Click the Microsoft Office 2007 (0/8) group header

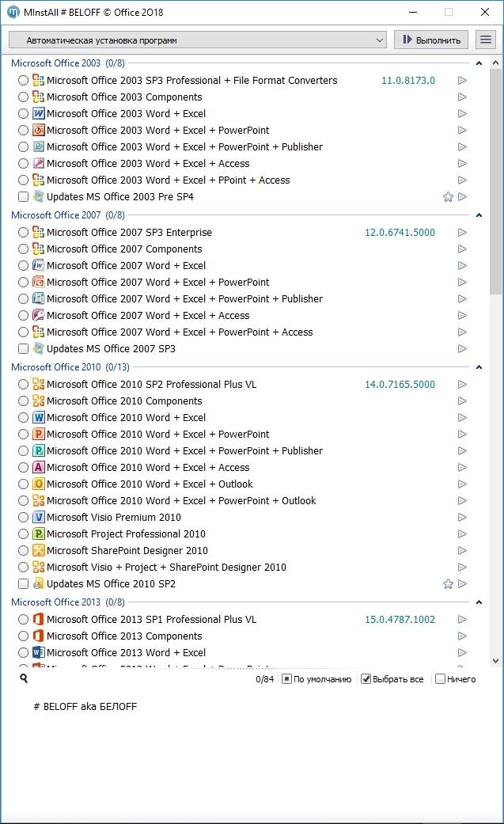coord(68,215)
